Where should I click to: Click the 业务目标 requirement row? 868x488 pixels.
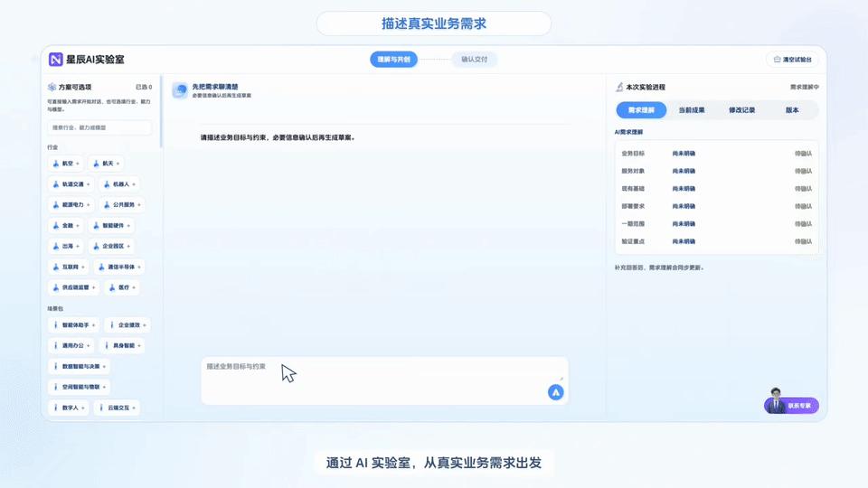click(716, 154)
